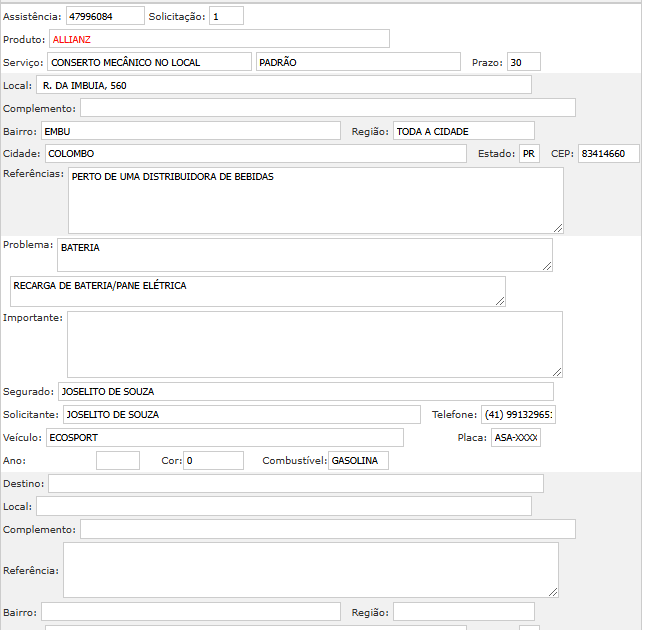The height and width of the screenshot is (630, 645).
Task: Click the Problema text area showing BATERIA
Action: point(304,254)
